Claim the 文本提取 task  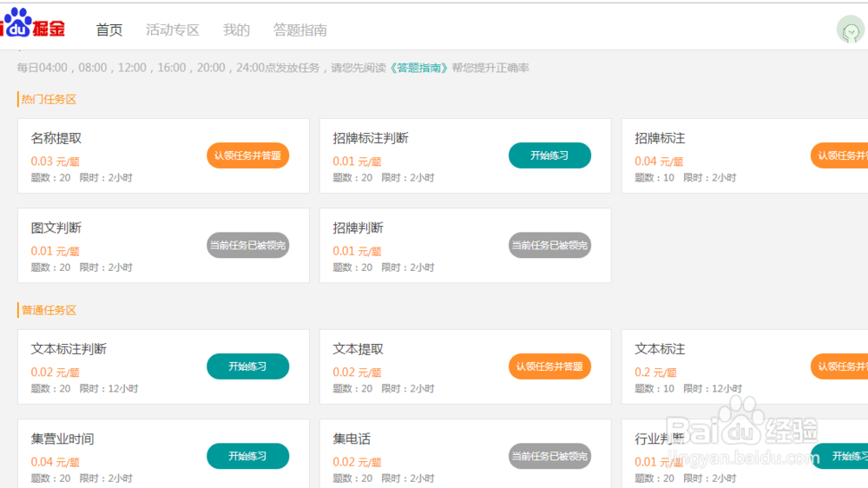coord(549,366)
